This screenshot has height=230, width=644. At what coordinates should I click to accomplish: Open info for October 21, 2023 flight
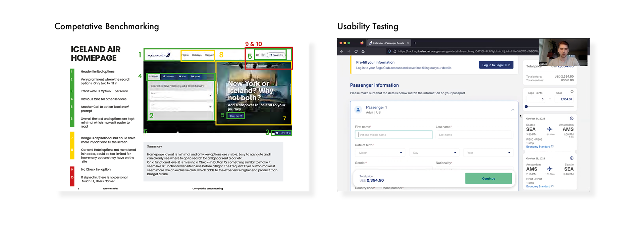[x=572, y=119]
